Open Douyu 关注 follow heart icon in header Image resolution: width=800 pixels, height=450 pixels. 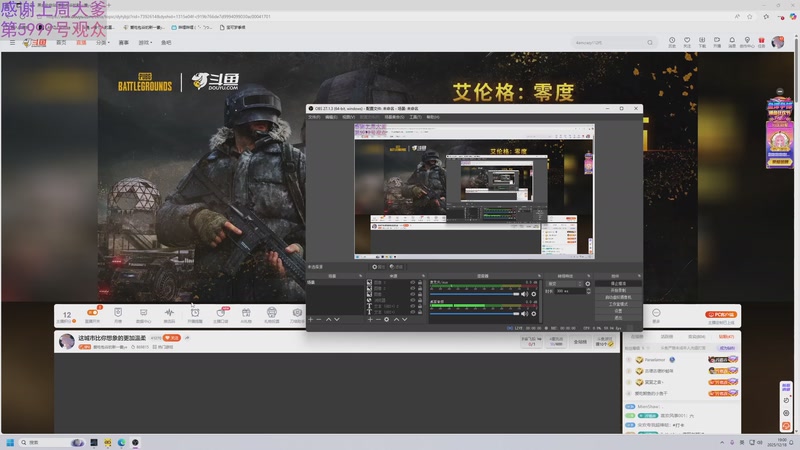687,42
